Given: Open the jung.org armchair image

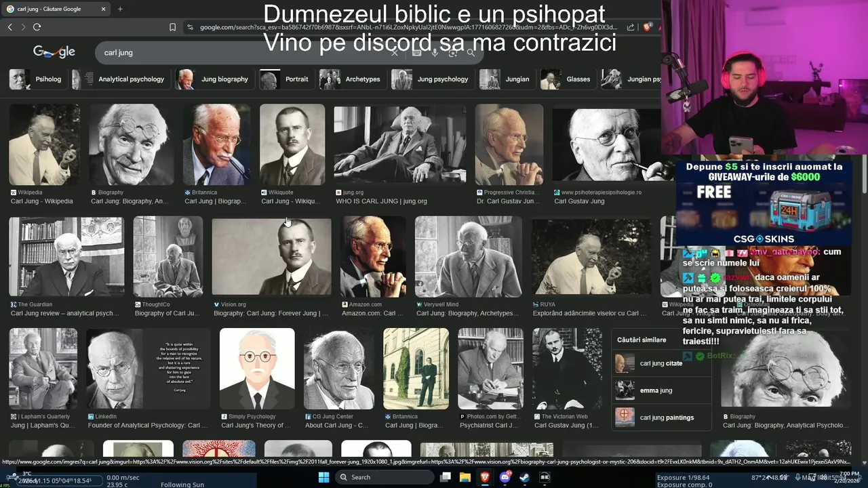Looking at the screenshot, I should pyautogui.click(x=400, y=144).
